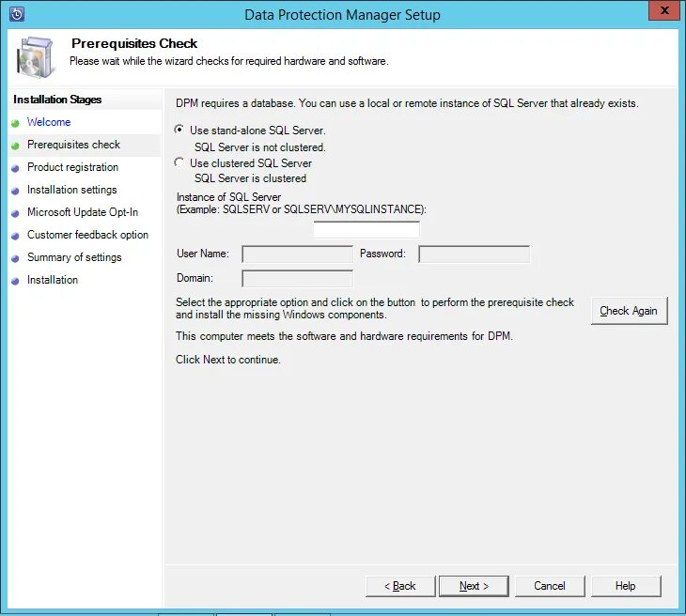Click the User Name input field
The width and height of the screenshot is (686, 616).
click(x=298, y=254)
